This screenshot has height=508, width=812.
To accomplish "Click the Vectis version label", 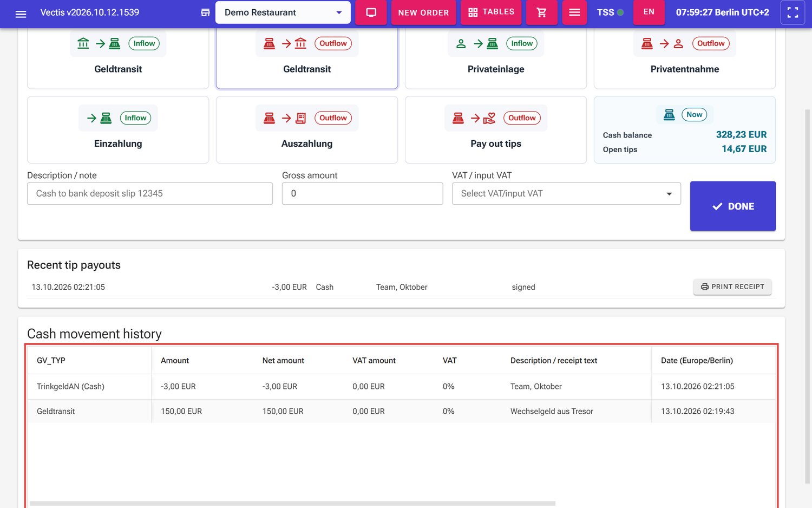I will pos(90,12).
